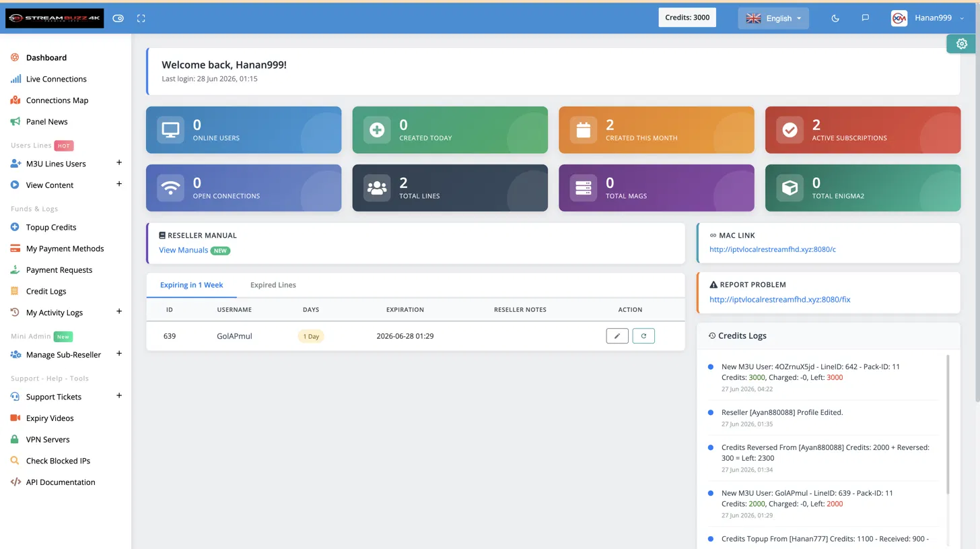Select the Expiring in 1 Week tab
Screen dimensions: 980x549
(191, 285)
